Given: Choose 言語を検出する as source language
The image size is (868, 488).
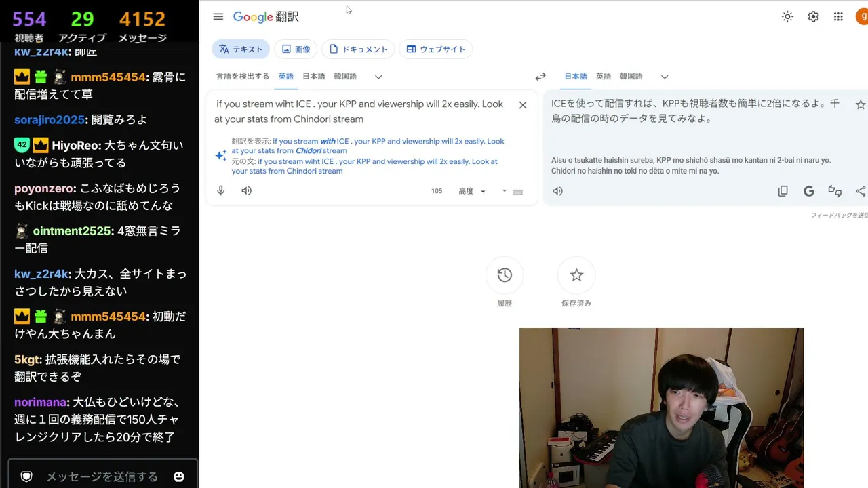Looking at the screenshot, I should pos(243,77).
